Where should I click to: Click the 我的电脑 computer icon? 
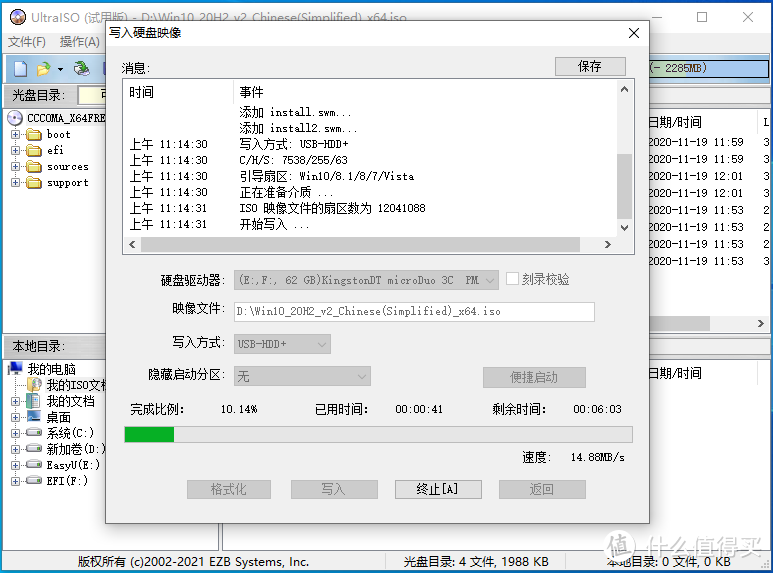click(15, 368)
